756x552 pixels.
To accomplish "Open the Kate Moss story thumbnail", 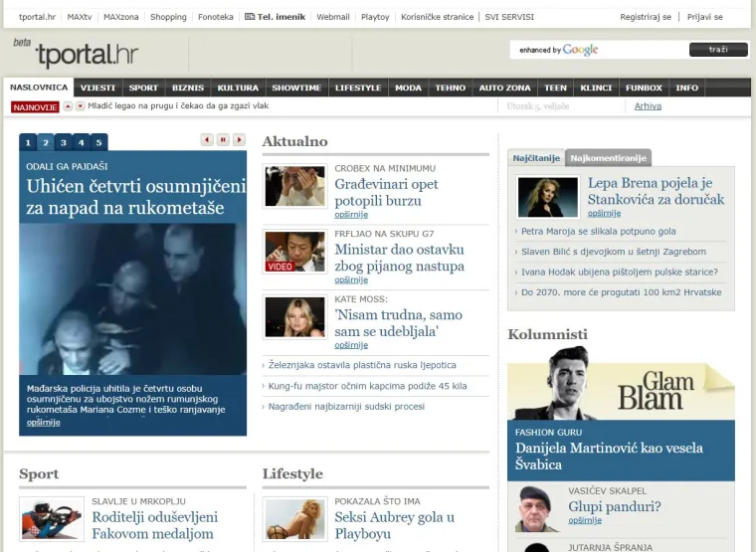I will pos(294,317).
